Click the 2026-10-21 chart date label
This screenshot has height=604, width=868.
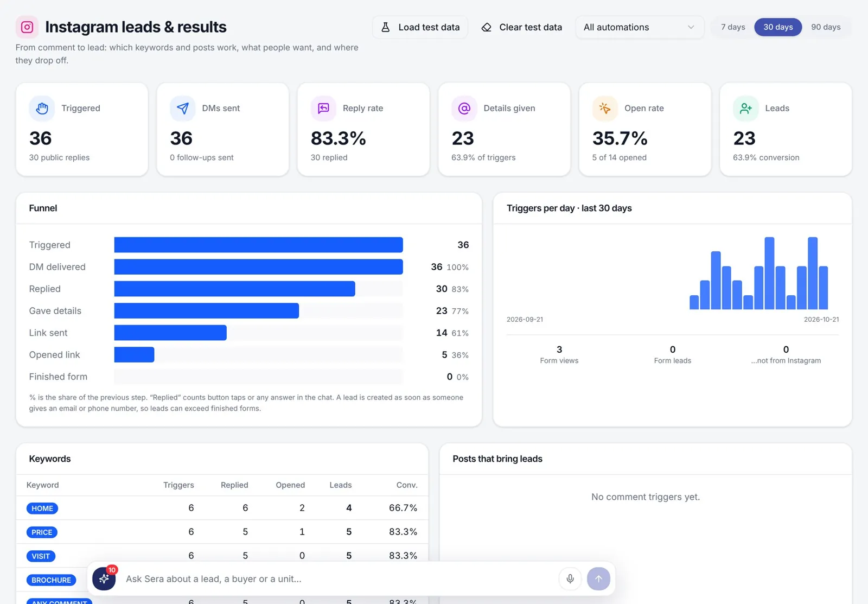coord(821,320)
